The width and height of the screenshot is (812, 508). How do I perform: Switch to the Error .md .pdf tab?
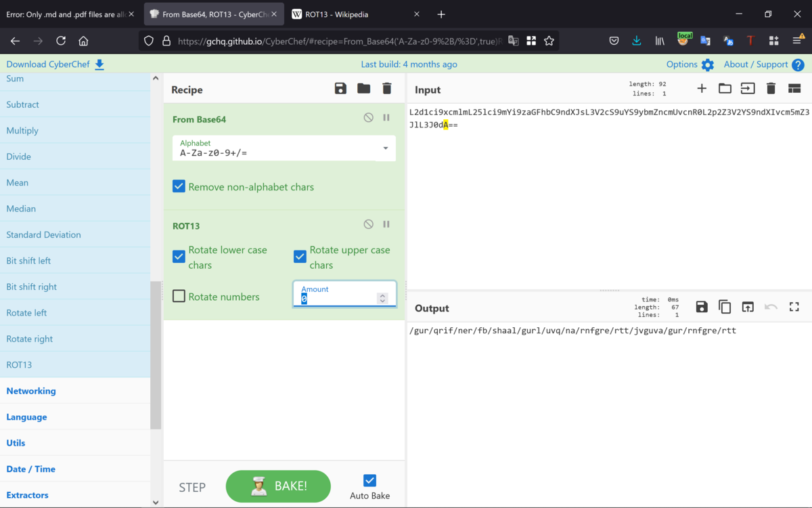(x=69, y=14)
